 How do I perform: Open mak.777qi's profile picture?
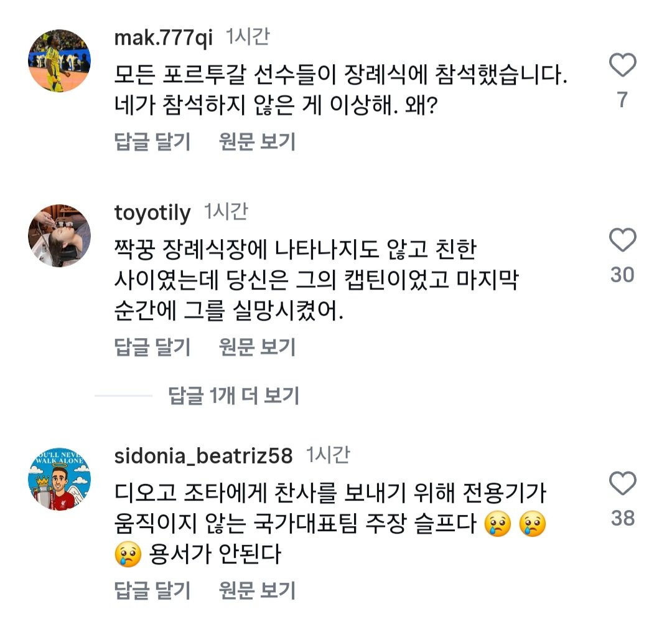click(60, 61)
